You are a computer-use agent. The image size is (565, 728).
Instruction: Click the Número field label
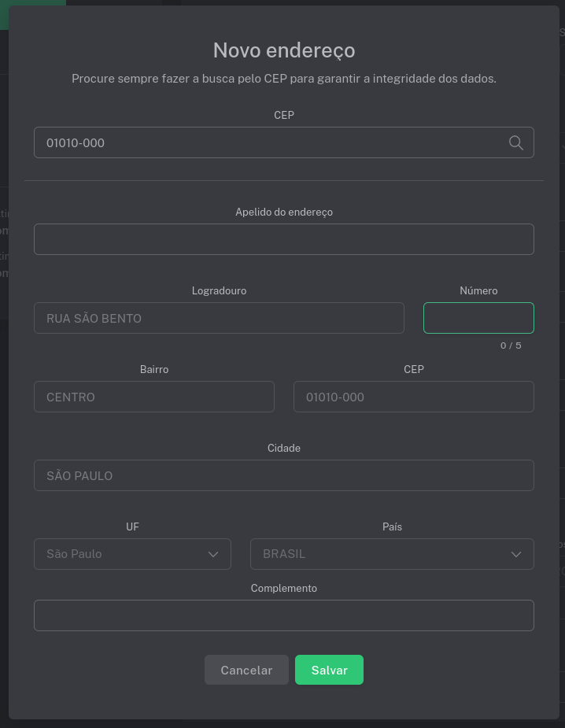[x=478, y=290]
